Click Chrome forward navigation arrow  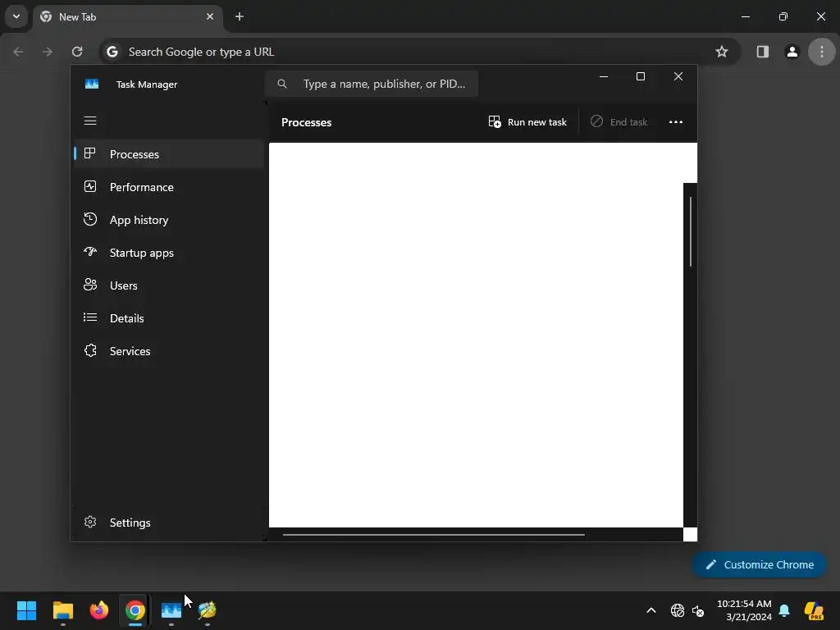48,52
